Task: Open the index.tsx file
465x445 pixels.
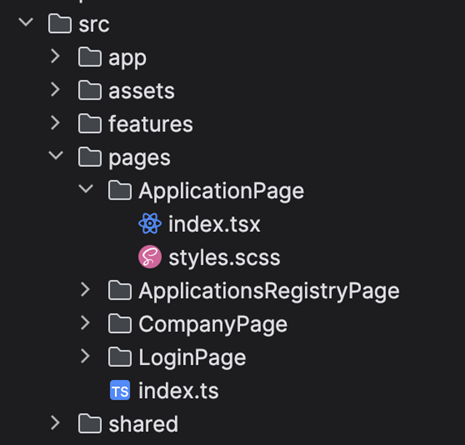Action: (214, 224)
